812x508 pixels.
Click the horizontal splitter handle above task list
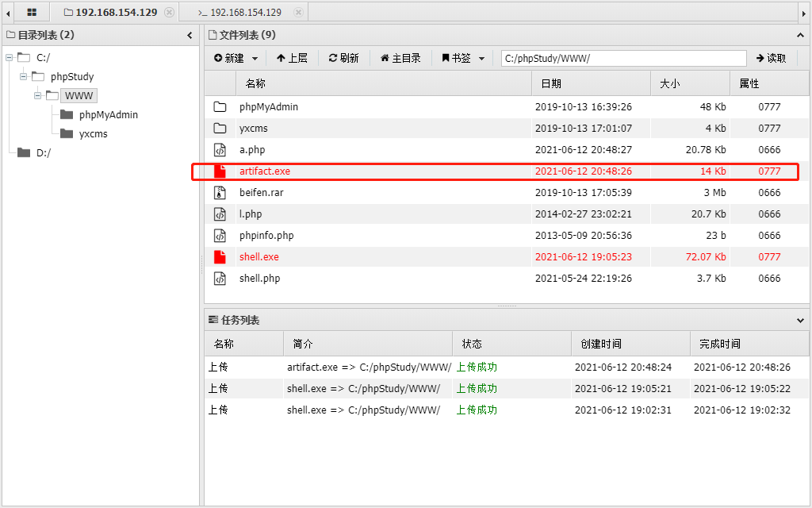click(507, 306)
